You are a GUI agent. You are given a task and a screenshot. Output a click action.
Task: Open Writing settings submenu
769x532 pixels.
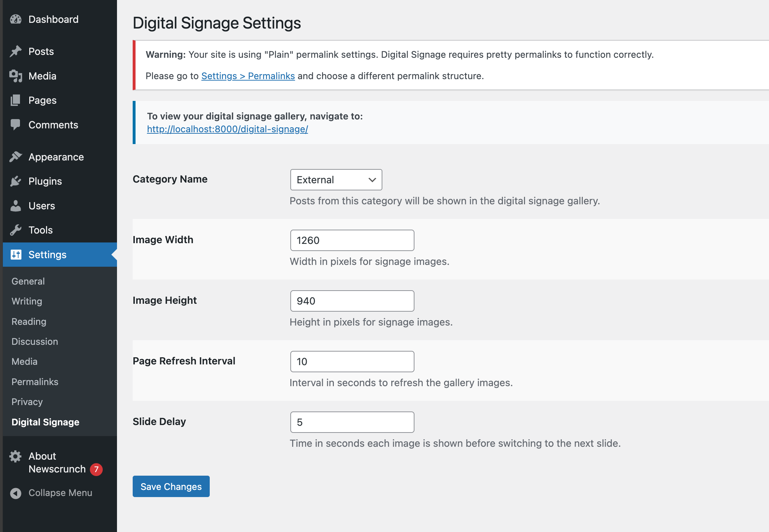coord(27,301)
